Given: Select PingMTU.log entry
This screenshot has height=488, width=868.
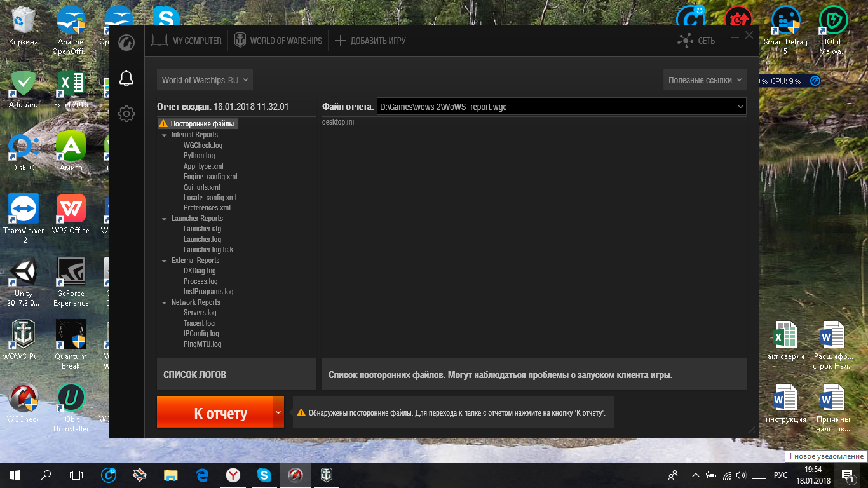Looking at the screenshot, I should pos(202,344).
